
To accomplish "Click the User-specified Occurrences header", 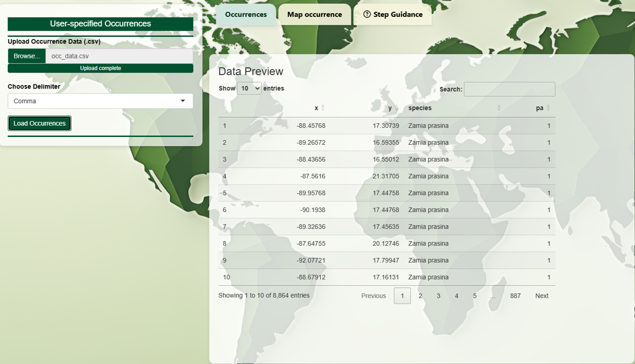I will point(100,24).
